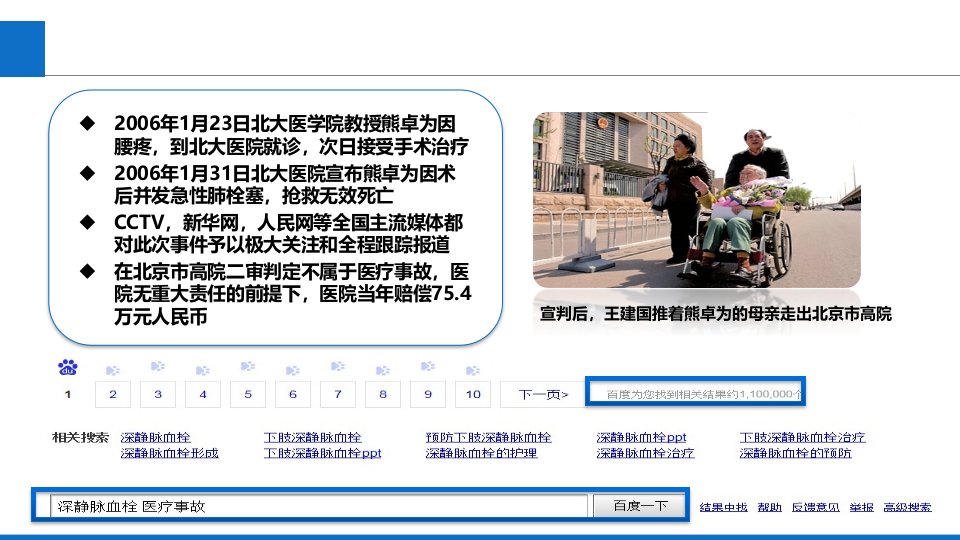Open related search 深静脉血栓ppt
This screenshot has height=540, width=960.
click(x=642, y=437)
